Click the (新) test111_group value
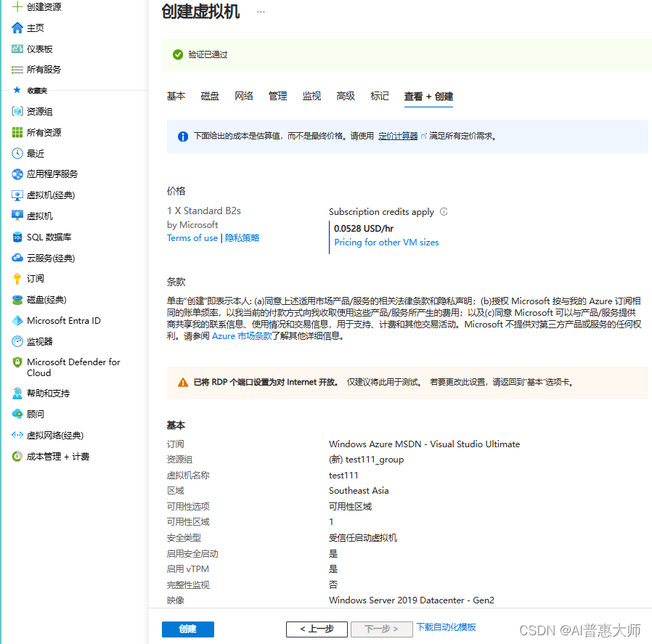Image resolution: width=652 pixels, height=644 pixels. (367, 460)
